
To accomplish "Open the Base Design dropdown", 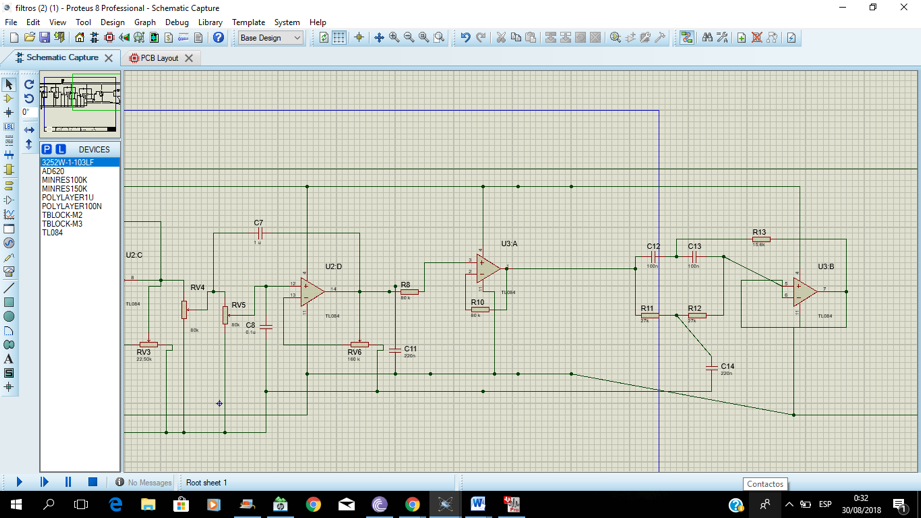I will pyautogui.click(x=269, y=38).
